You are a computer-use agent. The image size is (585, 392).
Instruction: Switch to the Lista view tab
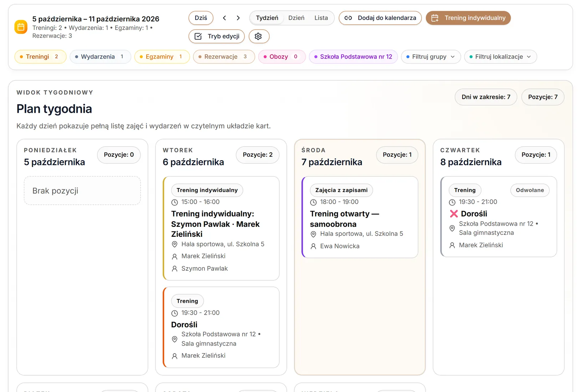(x=321, y=18)
